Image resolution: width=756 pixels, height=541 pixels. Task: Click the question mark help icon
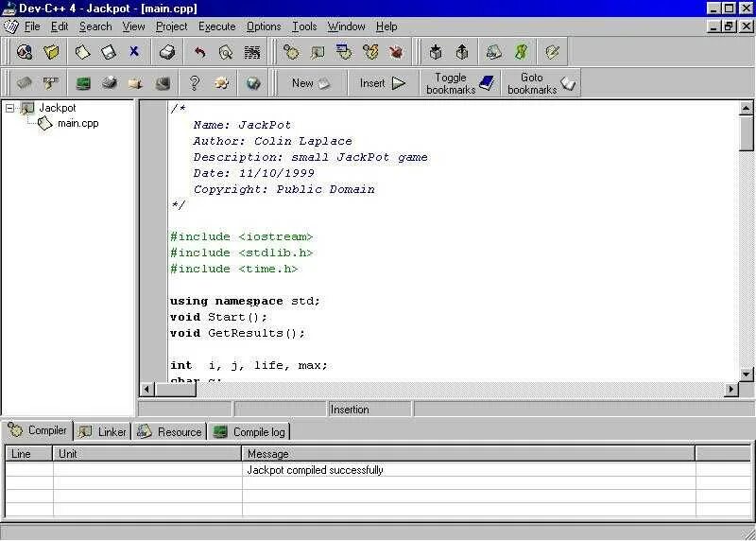click(195, 83)
